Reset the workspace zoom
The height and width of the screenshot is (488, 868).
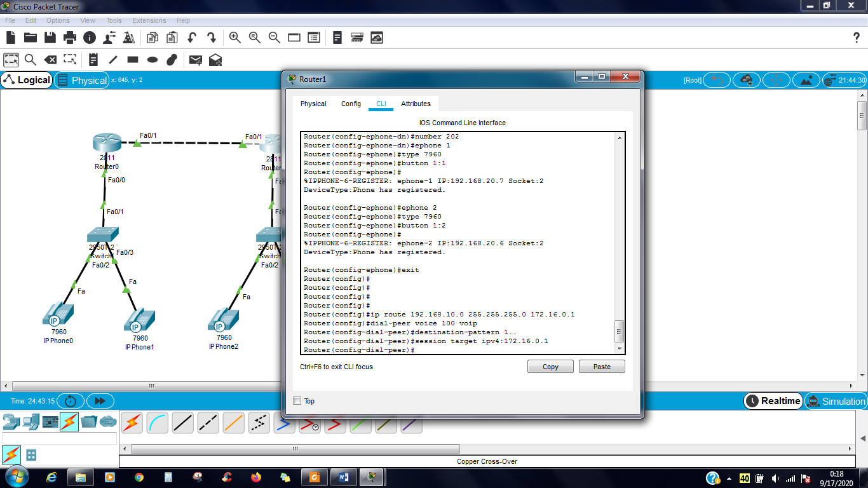(x=255, y=37)
